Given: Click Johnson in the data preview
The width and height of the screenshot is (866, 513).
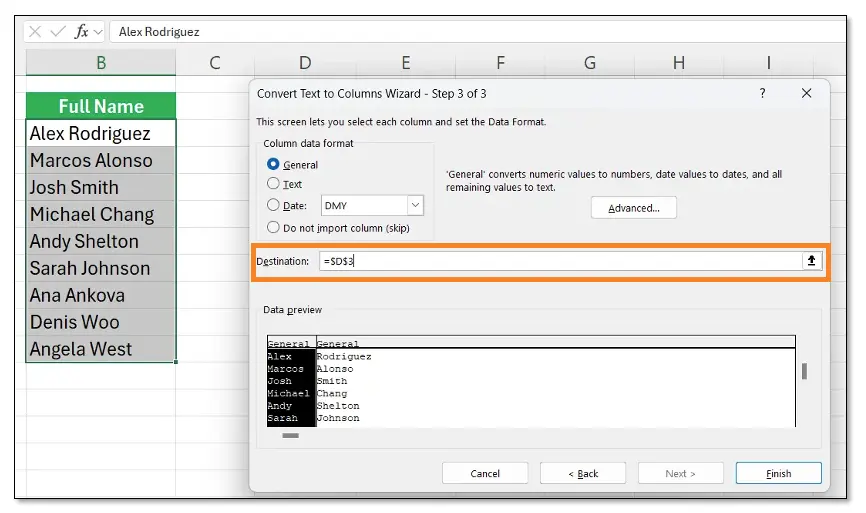Looking at the screenshot, I should [338, 418].
